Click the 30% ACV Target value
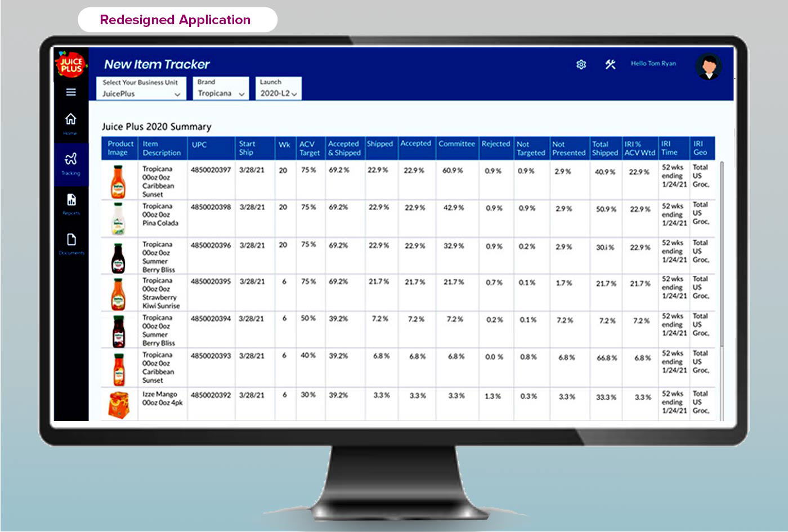This screenshot has width=788, height=532. pos(308,395)
